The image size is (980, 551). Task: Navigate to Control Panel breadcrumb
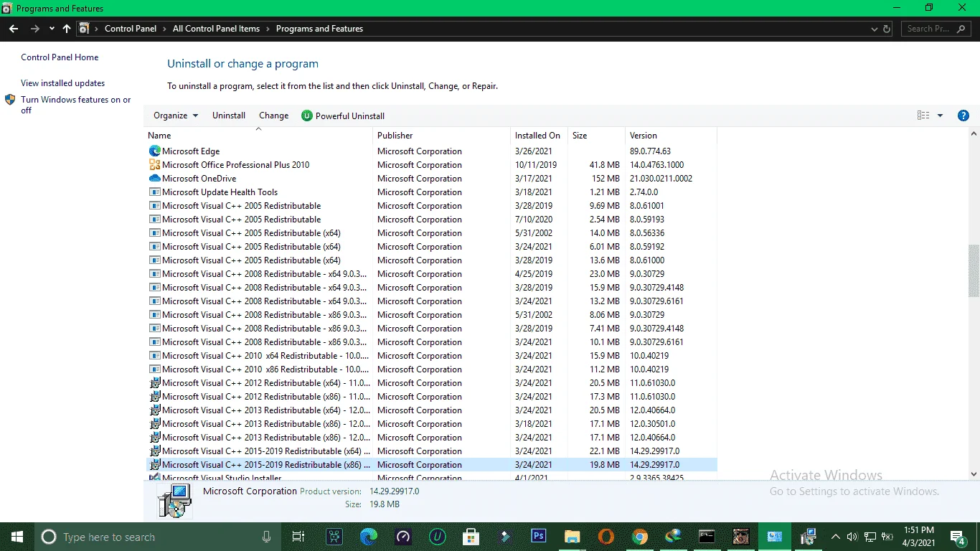[131, 29]
